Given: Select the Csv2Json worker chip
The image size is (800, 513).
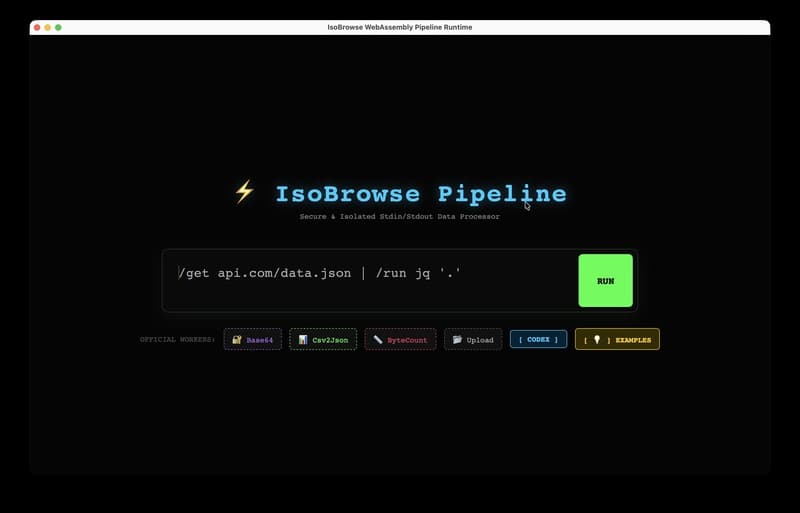Looking at the screenshot, I should pyautogui.click(x=323, y=339).
